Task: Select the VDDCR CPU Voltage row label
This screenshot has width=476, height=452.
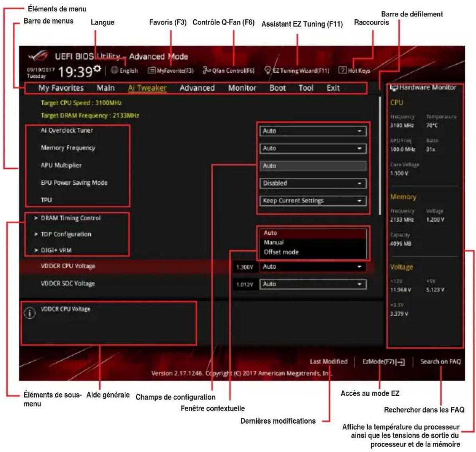Action: (x=68, y=266)
